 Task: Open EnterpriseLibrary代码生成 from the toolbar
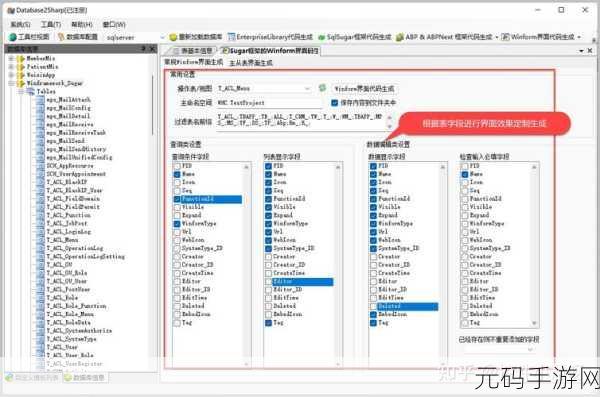coord(270,37)
